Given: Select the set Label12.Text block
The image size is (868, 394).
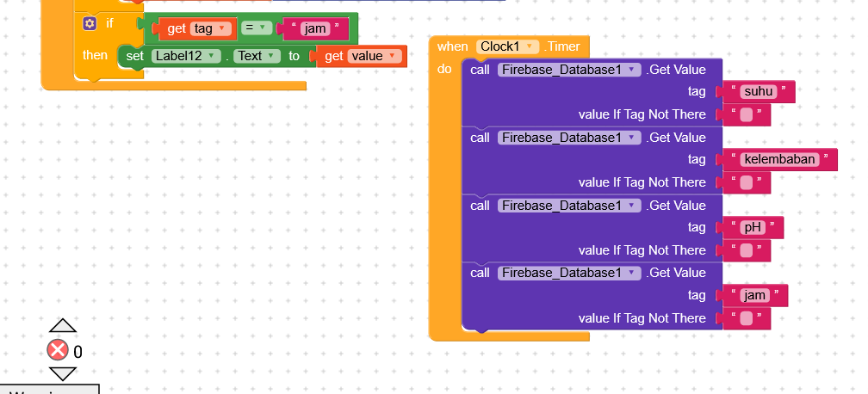Looking at the screenshot, I should (x=134, y=56).
